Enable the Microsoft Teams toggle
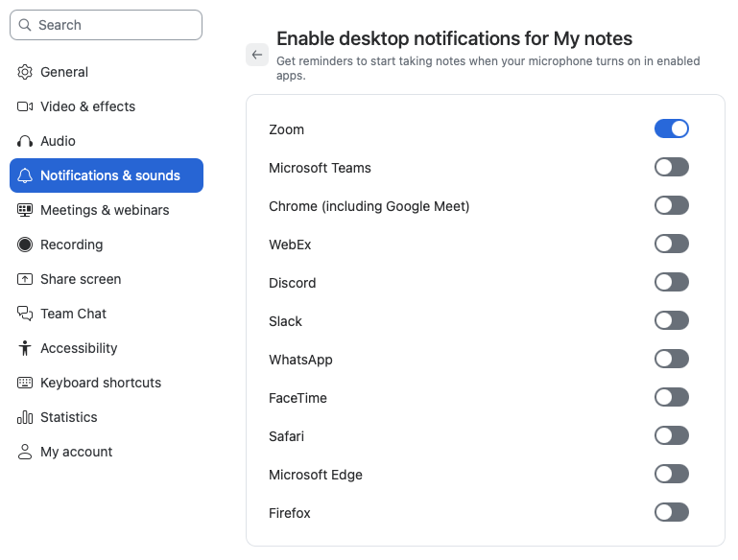This screenshot has width=738, height=560. [x=672, y=167]
